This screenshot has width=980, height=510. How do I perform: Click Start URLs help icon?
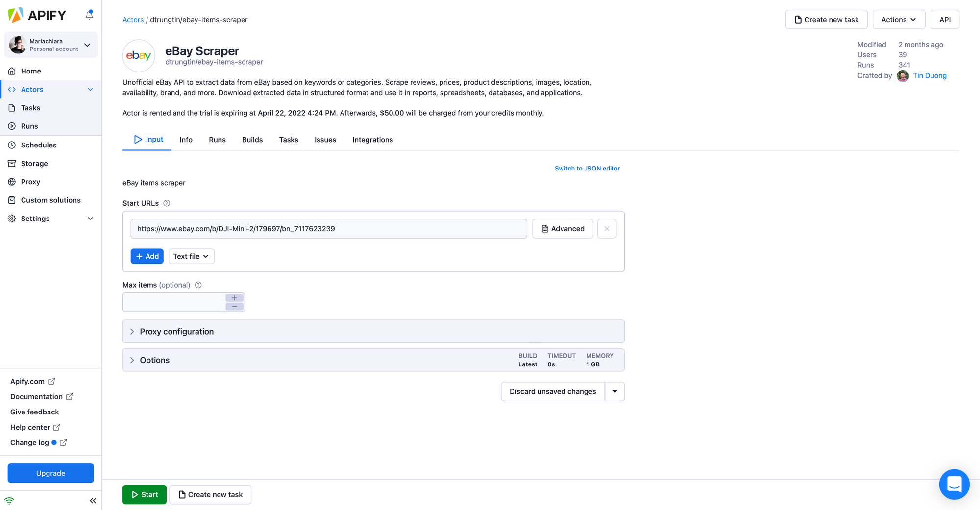[x=167, y=203]
